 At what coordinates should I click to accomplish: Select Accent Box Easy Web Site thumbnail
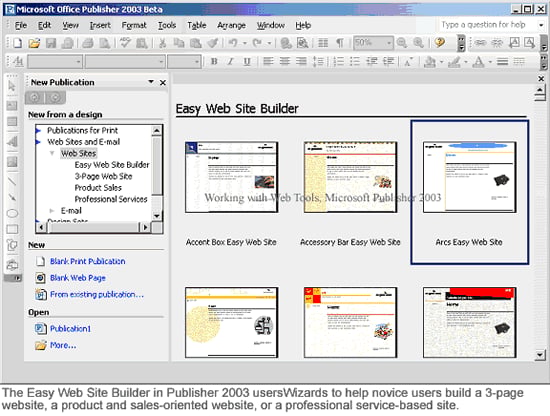pos(232,177)
